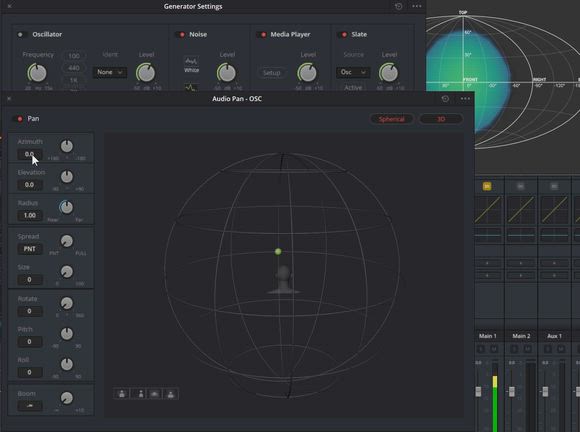Click the Azimuth value field
This screenshot has height=432, width=580.
pos(30,154)
